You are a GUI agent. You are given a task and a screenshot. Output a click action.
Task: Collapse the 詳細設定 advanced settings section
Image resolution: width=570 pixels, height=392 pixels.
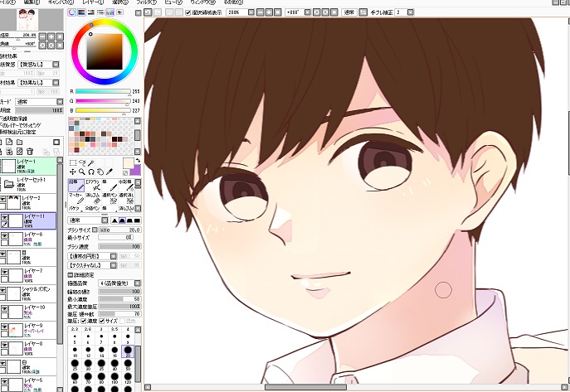point(71,275)
